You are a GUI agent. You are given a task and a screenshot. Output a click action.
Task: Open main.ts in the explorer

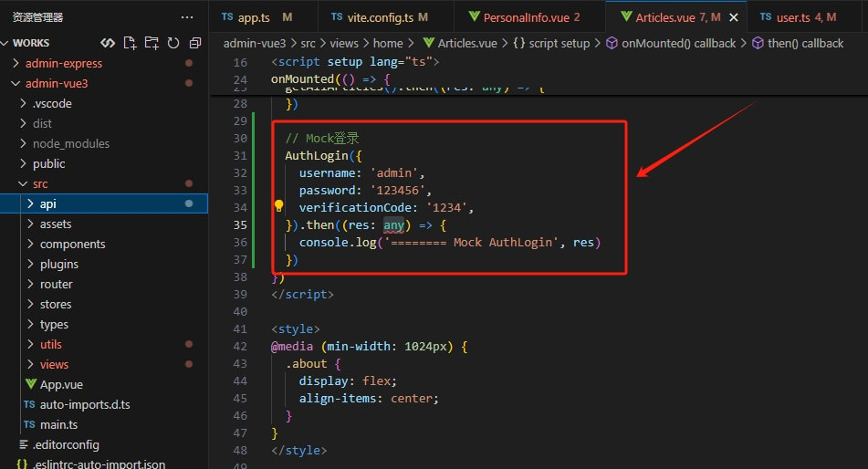(58, 424)
